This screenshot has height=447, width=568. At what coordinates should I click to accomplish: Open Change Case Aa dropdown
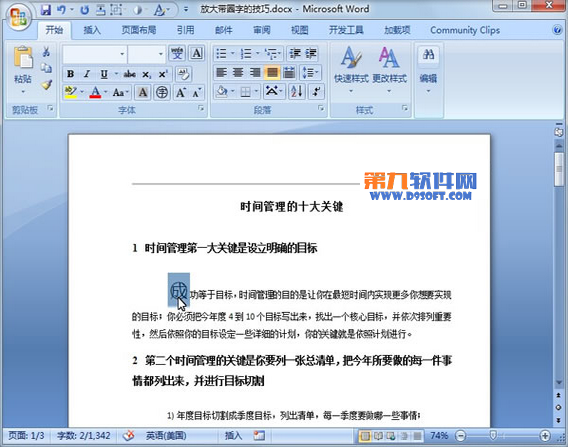(x=121, y=92)
